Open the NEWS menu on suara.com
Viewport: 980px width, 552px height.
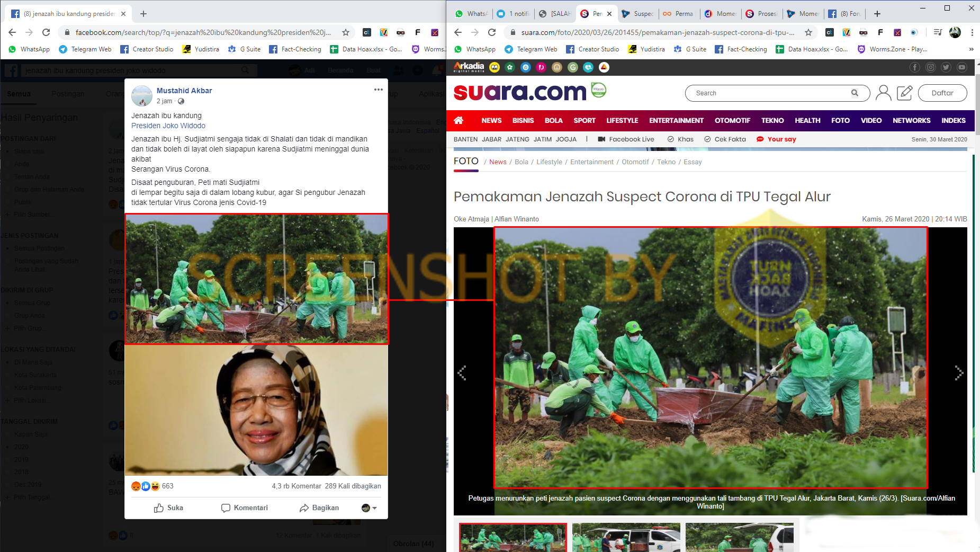(491, 120)
